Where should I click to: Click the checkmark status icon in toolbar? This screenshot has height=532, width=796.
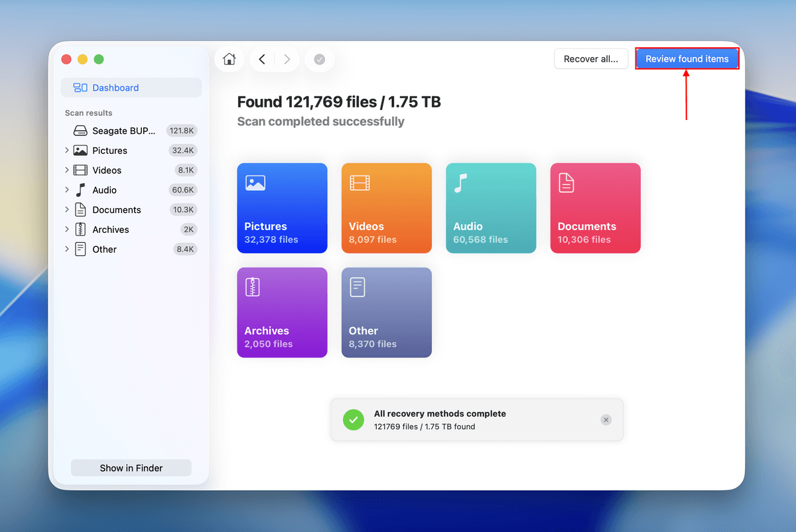320,59
